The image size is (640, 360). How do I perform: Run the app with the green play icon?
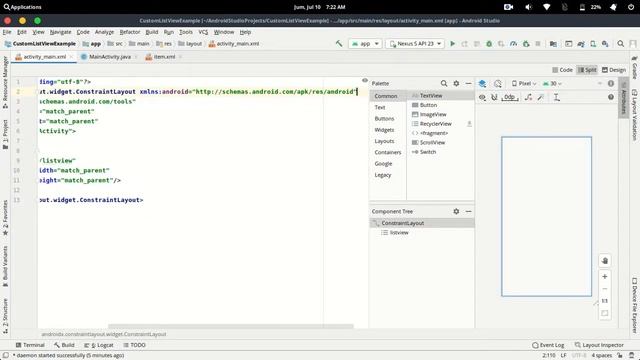(x=452, y=44)
